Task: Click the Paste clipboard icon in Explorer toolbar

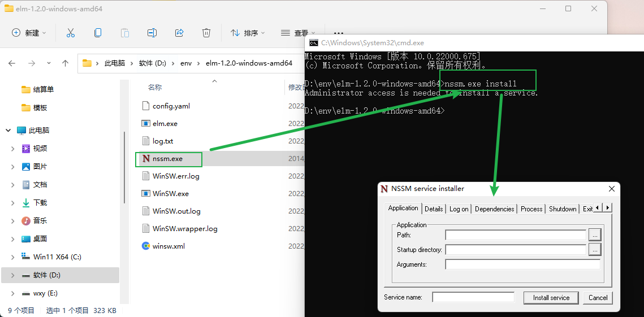Action: pos(125,33)
